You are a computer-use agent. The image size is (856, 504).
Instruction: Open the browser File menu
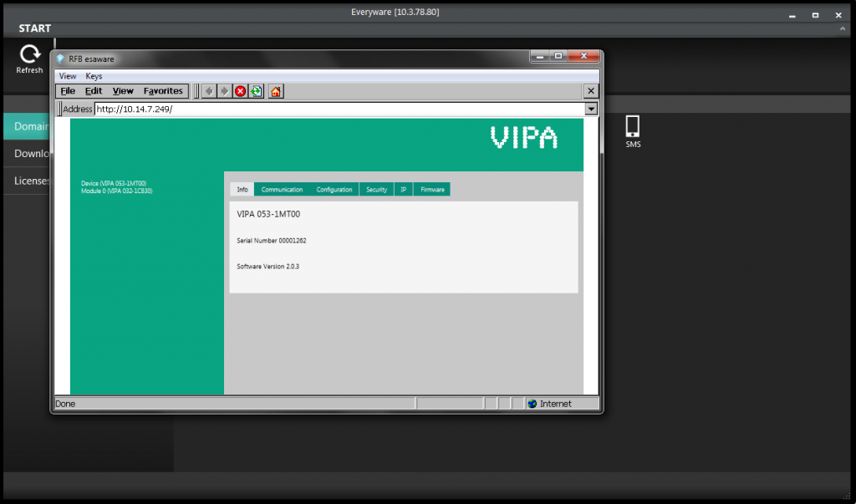(x=68, y=91)
